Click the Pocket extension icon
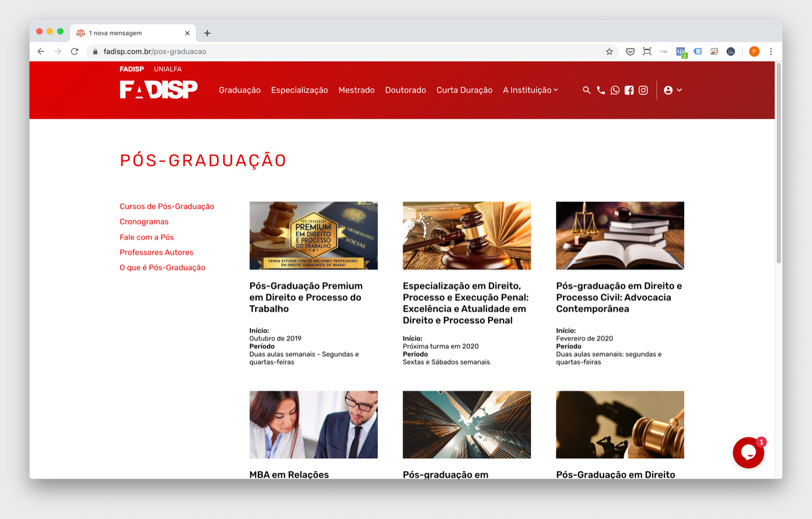812x519 pixels. click(x=630, y=51)
